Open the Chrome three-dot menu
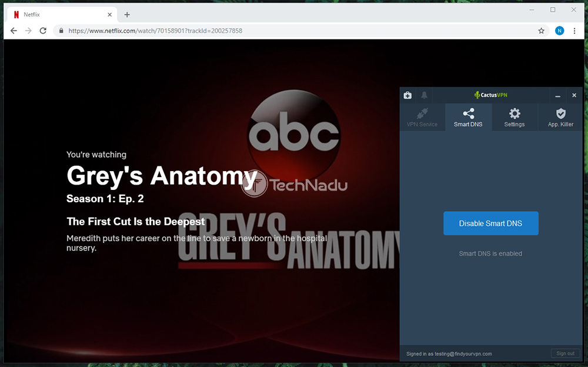Viewport: 588px width, 367px height. [574, 31]
